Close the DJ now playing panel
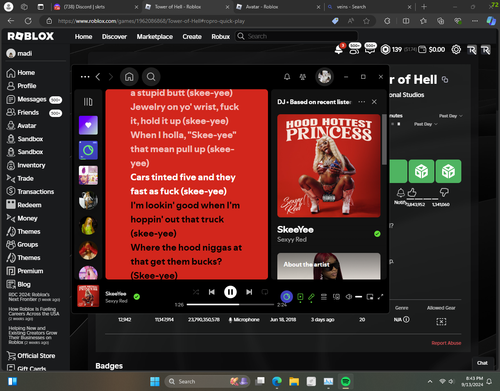 pyautogui.click(x=374, y=102)
